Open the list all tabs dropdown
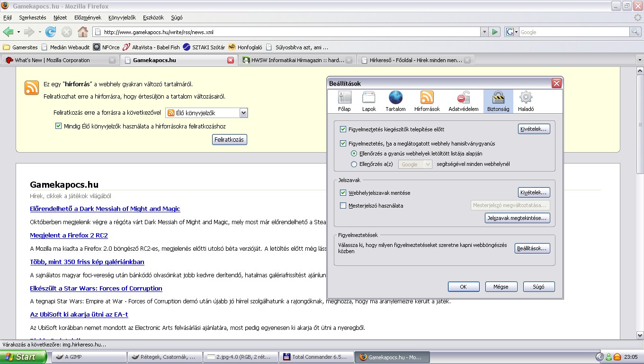The height and width of the screenshot is (364, 644). click(640, 60)
